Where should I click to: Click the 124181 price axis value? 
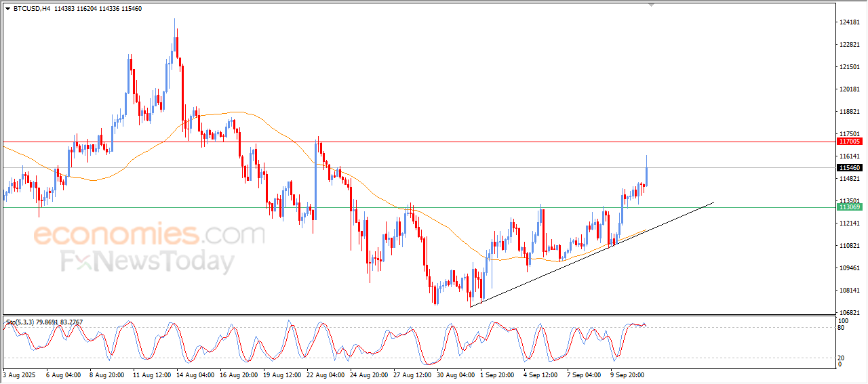[x=850, y=22]
